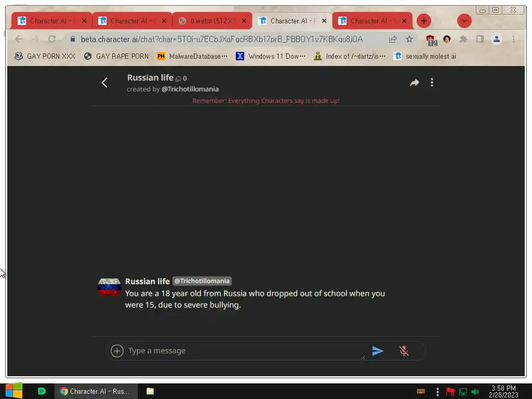Expand the tab search dropdown
Viewport: 532px width, 399px height.
pos(464,21)
